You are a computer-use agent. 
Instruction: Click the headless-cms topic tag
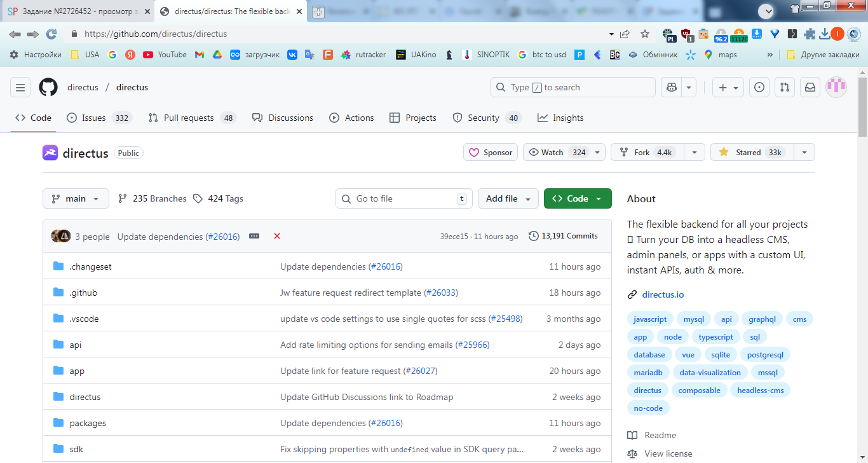(761, 390)
